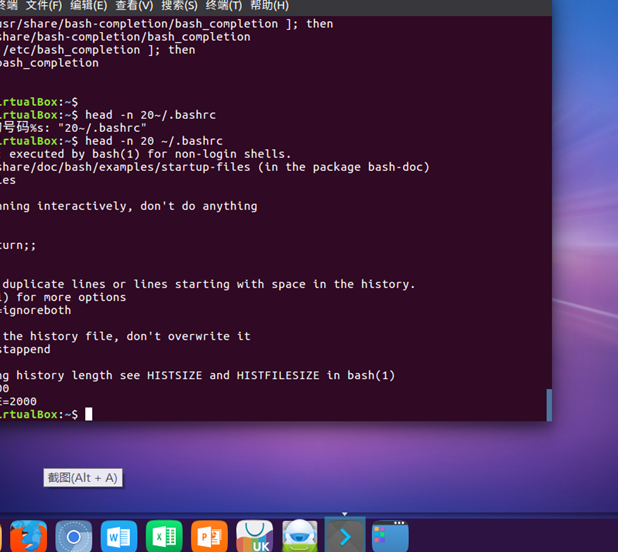
Task: Click the text 'for more options'
Action: 71,297
